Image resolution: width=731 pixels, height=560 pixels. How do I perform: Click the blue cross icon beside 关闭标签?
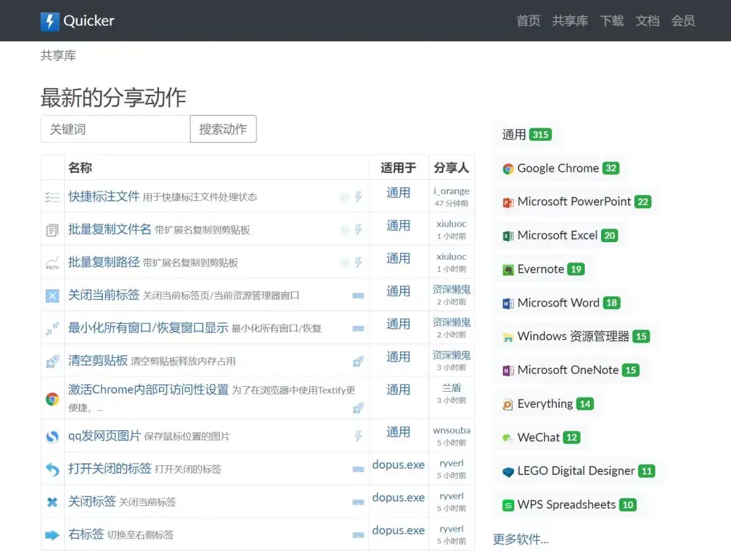pyautogui.click(x=52, y=503)
